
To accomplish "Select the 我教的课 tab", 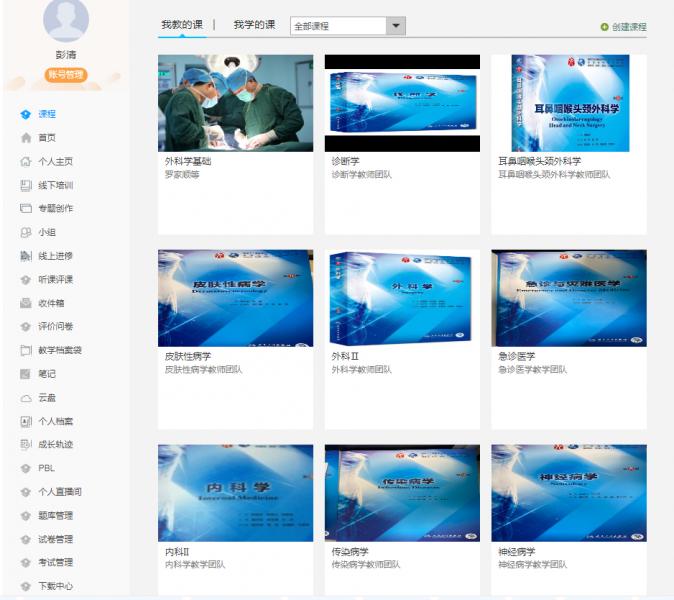I will 182,24.
